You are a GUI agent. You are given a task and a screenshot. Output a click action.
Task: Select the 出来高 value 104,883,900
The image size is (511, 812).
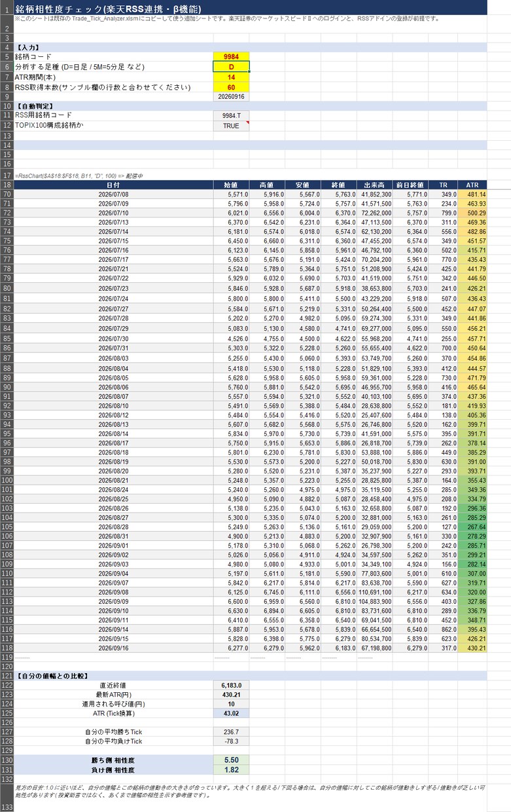[375, 602]
